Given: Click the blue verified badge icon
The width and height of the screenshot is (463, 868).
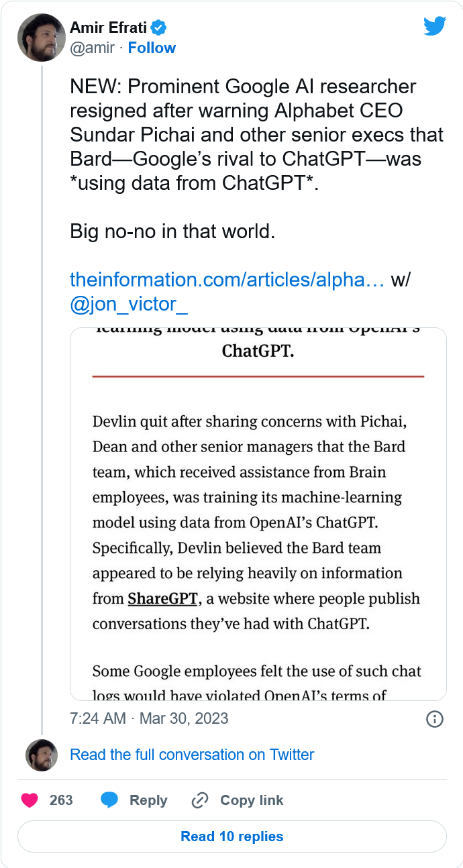Looking at the screenshot, I should coord(159,28).
